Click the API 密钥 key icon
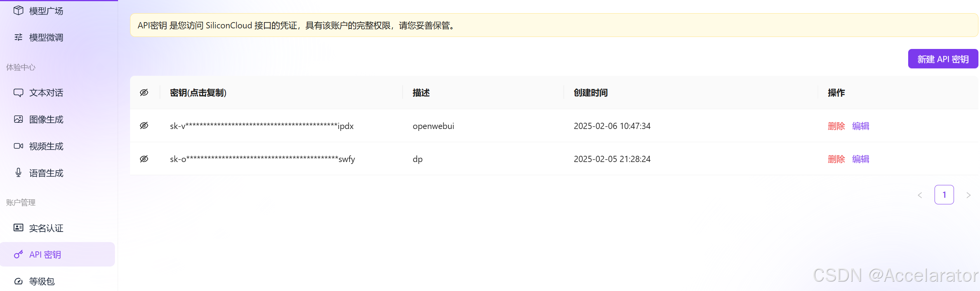 click(x=18, y=254)
